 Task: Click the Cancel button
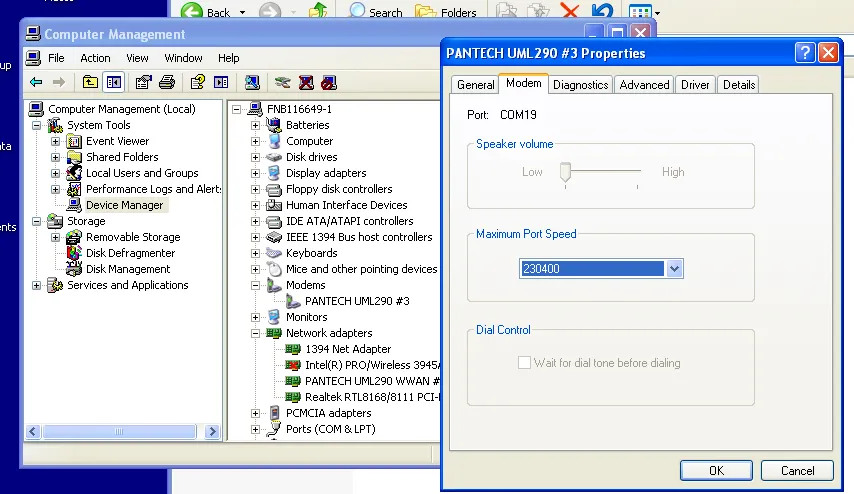click(x=797, y=471)
